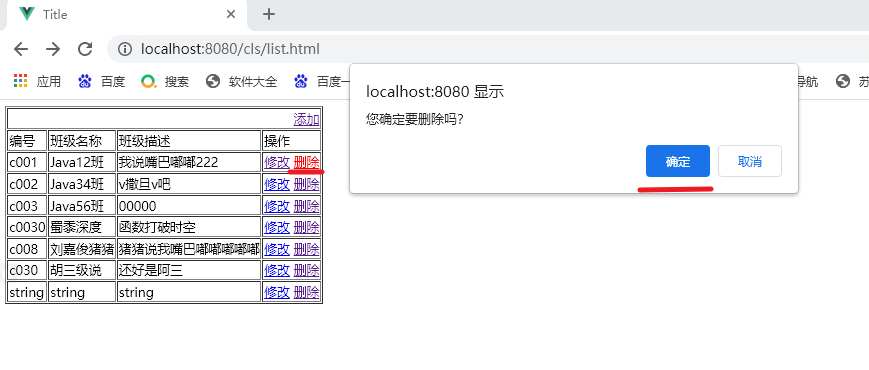Click 删除 for row c008

[x=306, y=249]
